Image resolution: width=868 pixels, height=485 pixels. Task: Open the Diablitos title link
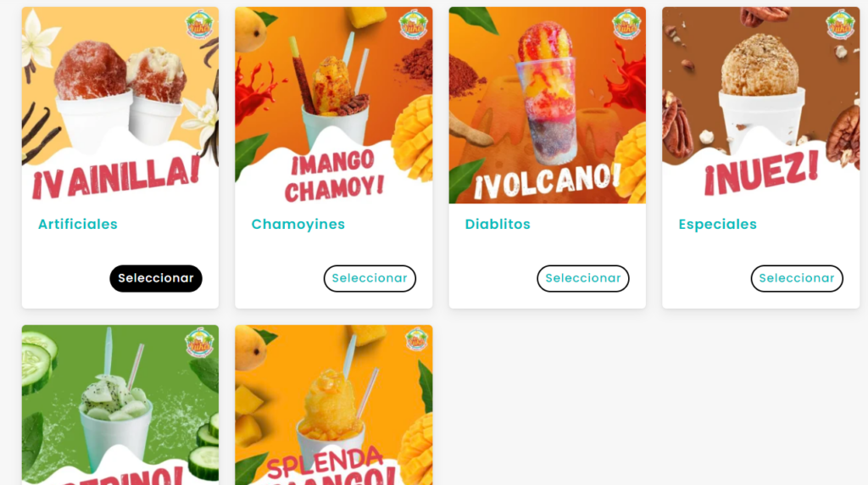click(497, 224)
